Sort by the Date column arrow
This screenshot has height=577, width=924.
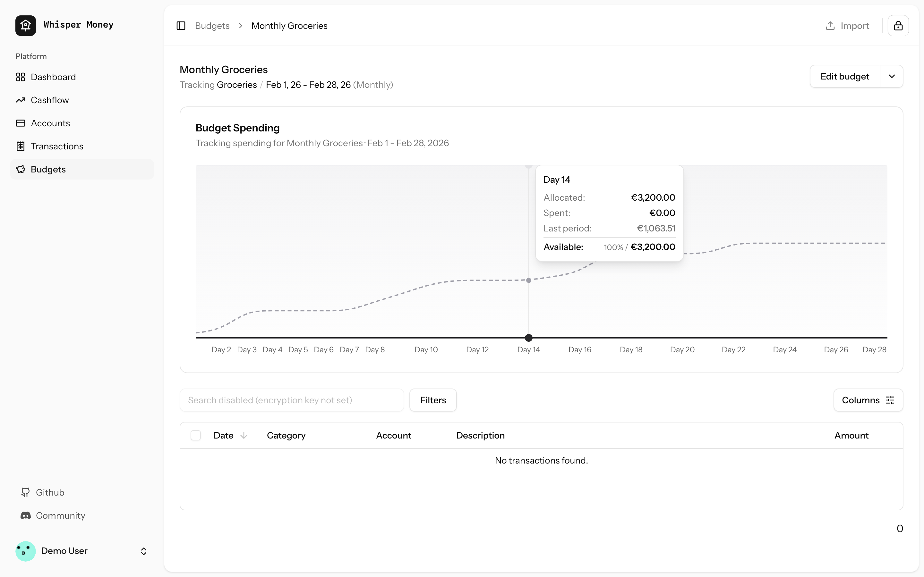click(x=244, y=435)
